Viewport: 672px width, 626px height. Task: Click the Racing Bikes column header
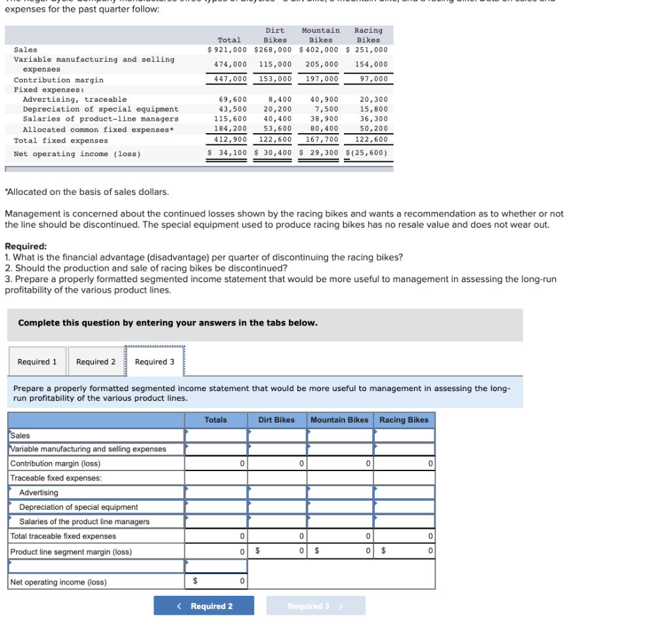404,420
